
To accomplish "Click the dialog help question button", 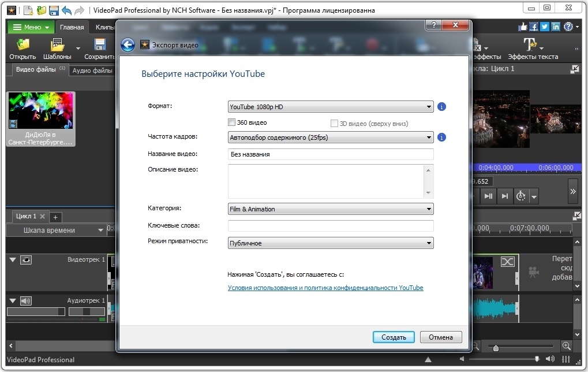I will (x=433, y=25).
